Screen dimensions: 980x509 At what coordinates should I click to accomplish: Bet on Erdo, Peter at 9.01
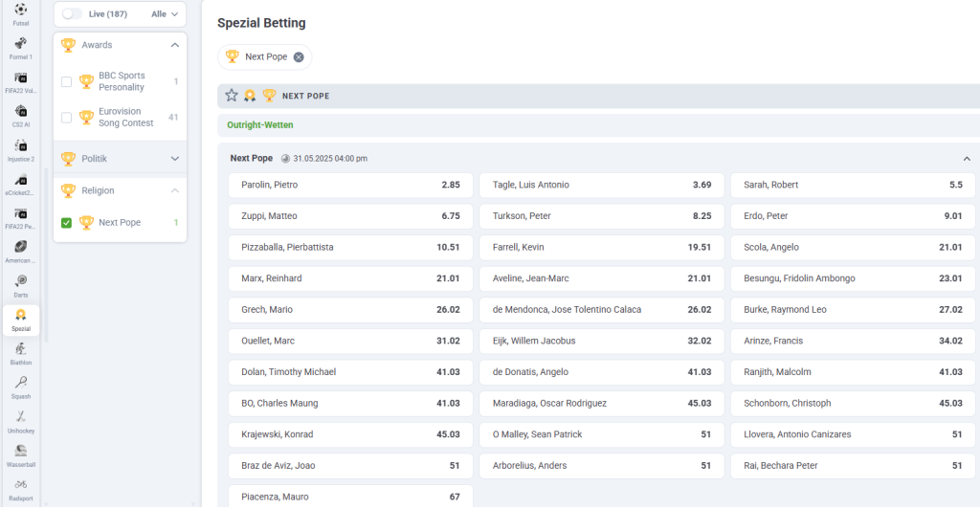[853, 216]
